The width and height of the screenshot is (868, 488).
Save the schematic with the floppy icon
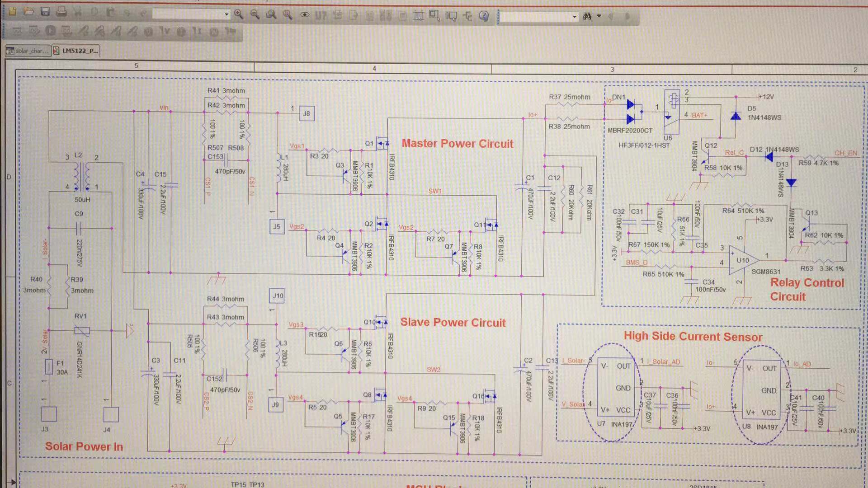(x=45, y=12)
